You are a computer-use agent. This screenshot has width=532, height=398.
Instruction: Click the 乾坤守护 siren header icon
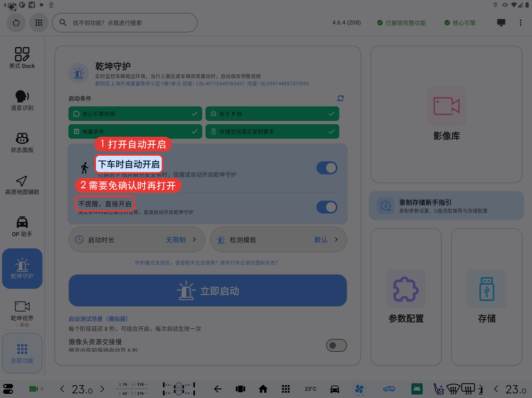click(x=78, y=73)
